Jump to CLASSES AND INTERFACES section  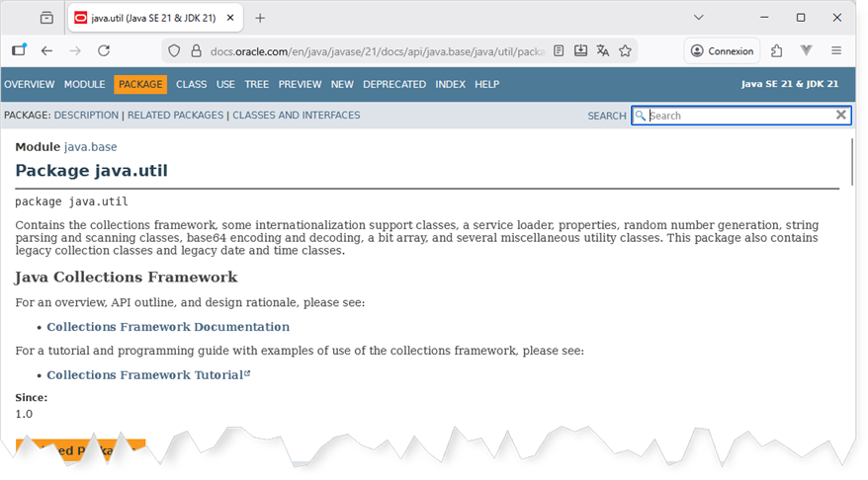click(x=297, y=115)
